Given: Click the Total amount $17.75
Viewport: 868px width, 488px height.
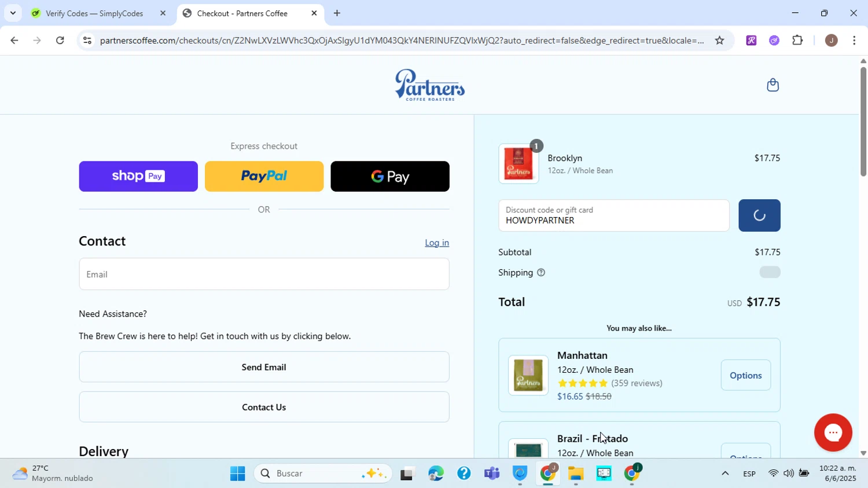Looking at the screenshot, I should (x=763, y=302).
